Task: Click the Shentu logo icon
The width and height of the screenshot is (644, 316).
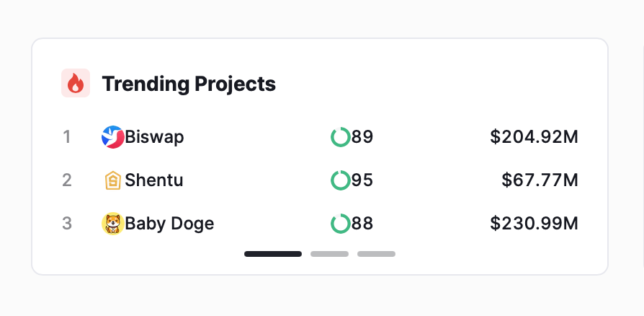Action: coord(112,180)
